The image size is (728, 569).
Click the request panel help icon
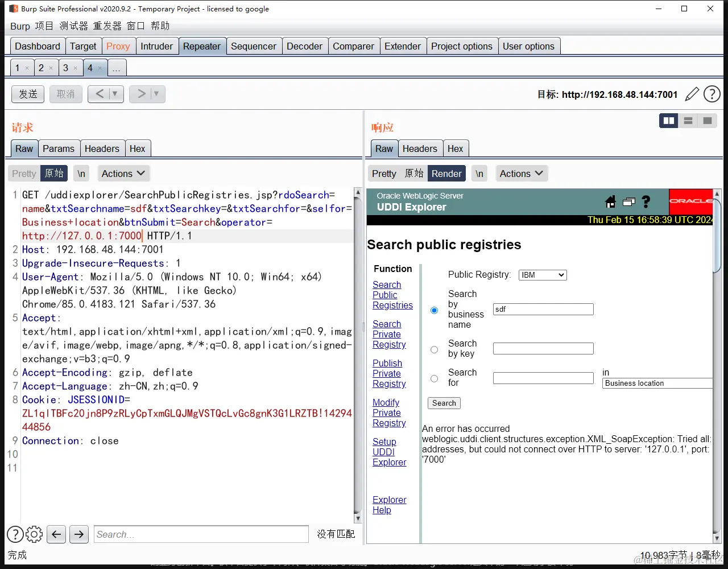(x=15, y=534)
